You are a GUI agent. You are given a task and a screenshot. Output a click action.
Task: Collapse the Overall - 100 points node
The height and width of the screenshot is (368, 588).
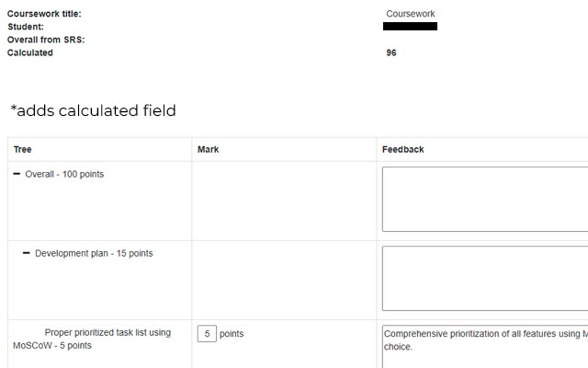click(16, 174)
